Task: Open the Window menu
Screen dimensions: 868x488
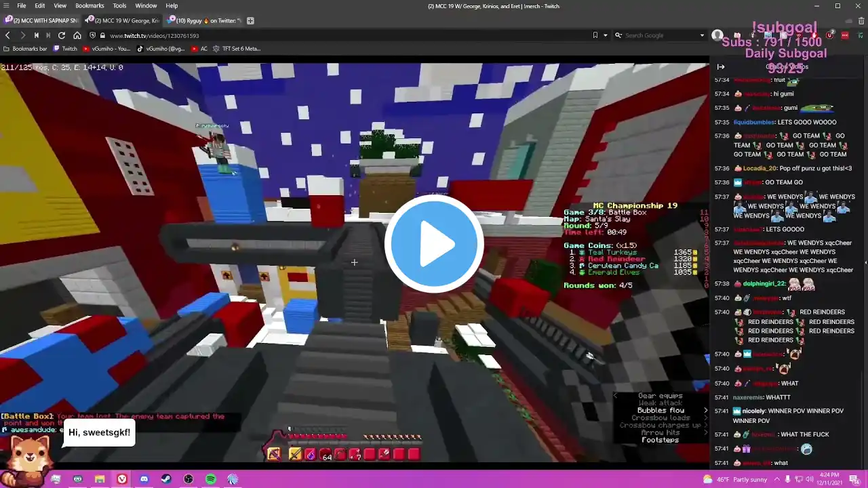Action: [x=146, y=6]
